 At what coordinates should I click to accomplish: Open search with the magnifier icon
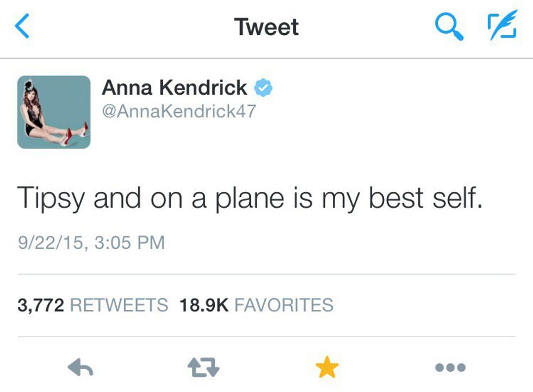pos(449,27)
